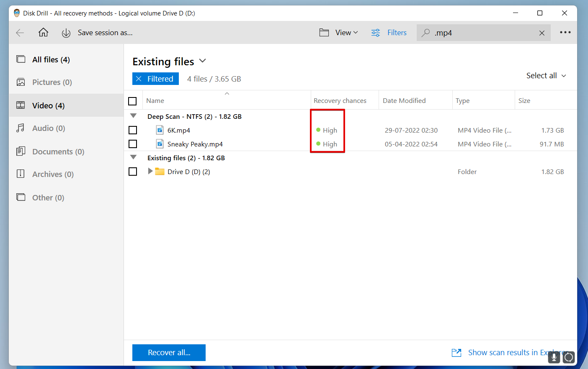Open the home screen icon
The image size is (588, 369).
[x=43, y=33]
